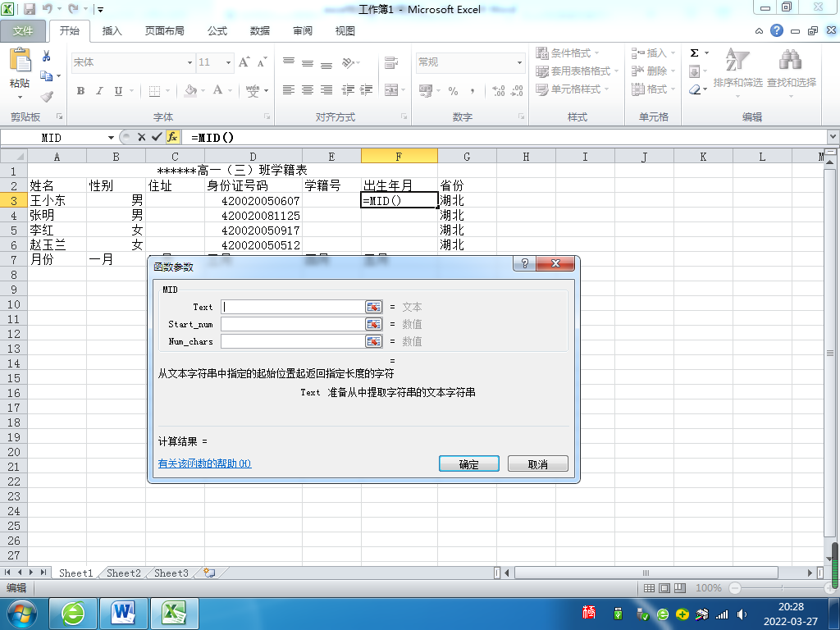
Task: Click the Excel Help icon in ribbon
Action: (776, 30)
